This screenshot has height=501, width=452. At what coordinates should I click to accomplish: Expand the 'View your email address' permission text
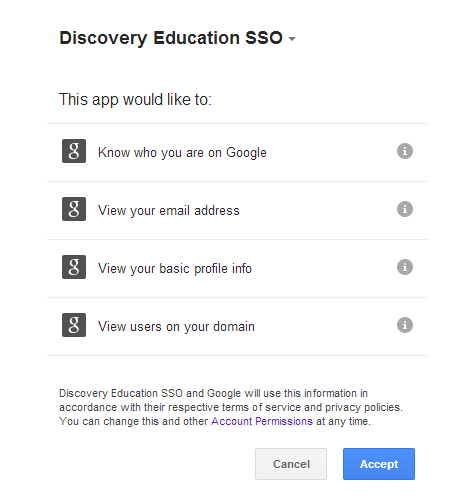tap(169, 211)
